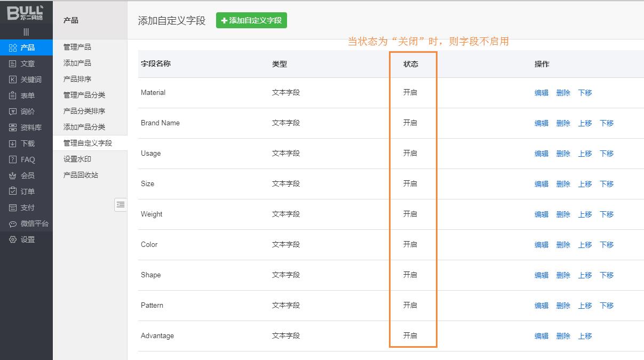Open the 下载 download icon

point(13,143)
